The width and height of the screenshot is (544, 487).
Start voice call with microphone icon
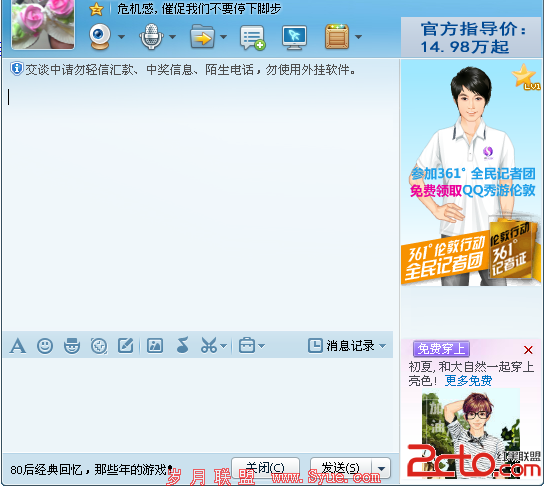(x=151, y=36)
